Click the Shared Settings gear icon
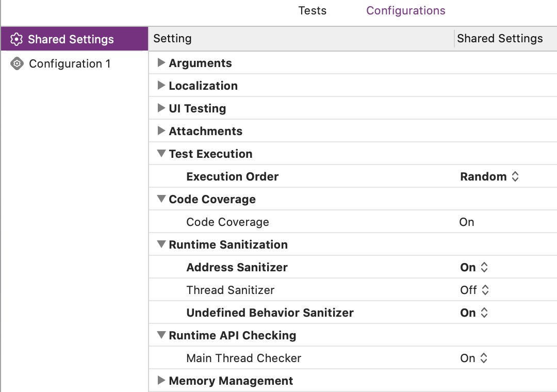 (17, 39)
